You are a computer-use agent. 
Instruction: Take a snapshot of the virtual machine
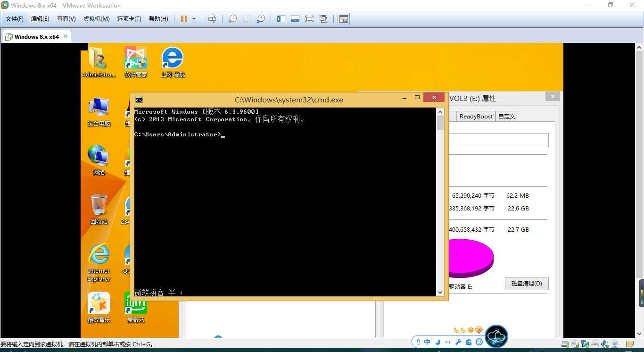pyautogui.click(x=232, y=19)
